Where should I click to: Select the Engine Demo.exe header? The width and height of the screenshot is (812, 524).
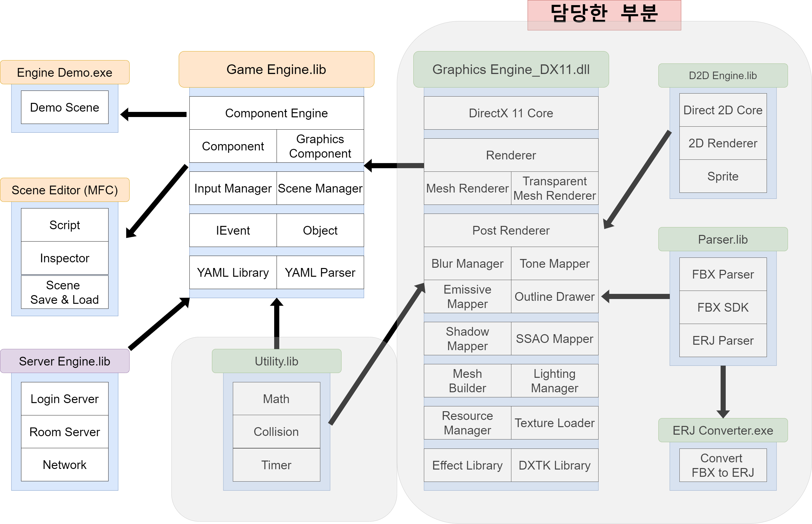(x=65, y=72)
